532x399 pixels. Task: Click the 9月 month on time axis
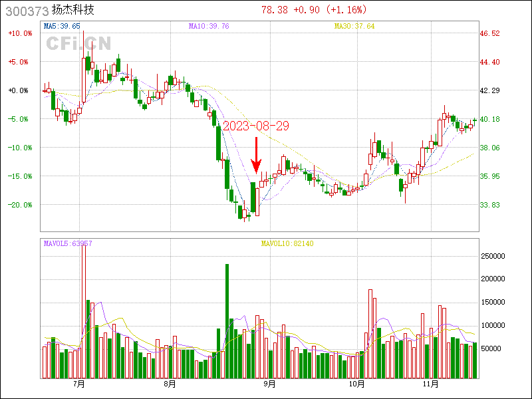click(x=270, y=384)
